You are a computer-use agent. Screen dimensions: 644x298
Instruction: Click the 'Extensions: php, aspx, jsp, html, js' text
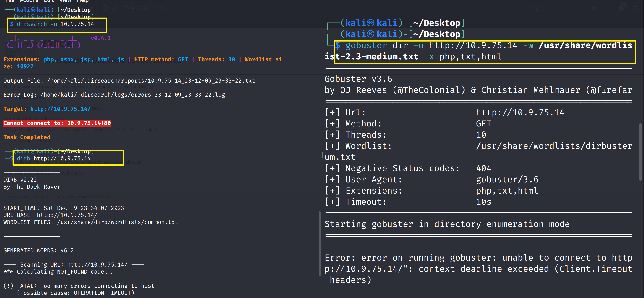click(64, 59)
